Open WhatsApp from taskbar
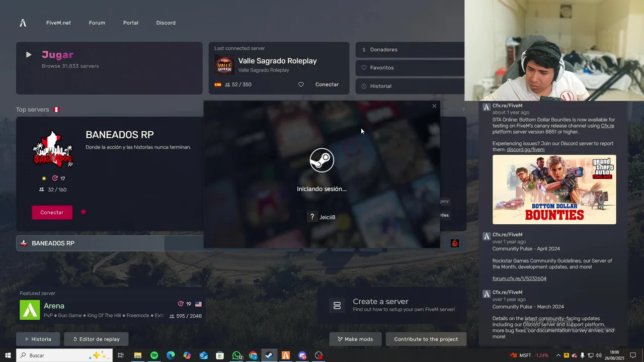The width and height of the screenshot is (644, 362). click(236, 355)
